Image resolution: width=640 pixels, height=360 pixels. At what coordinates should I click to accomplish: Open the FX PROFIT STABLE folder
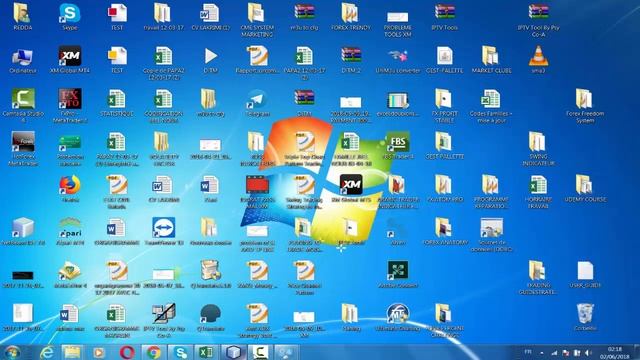pyautogui.click(x=444, y=106)
